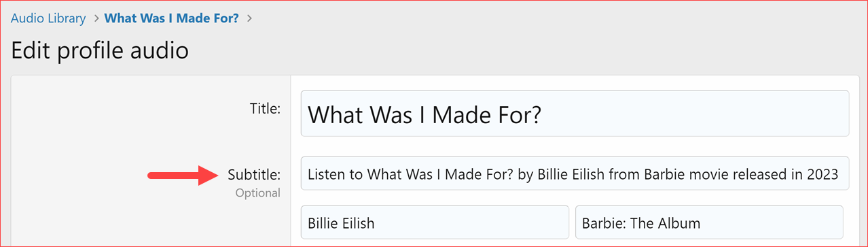Click the Optional hint under Subtitle
Image resolution: width=868 pixels, height=247 pixels.
258,193
